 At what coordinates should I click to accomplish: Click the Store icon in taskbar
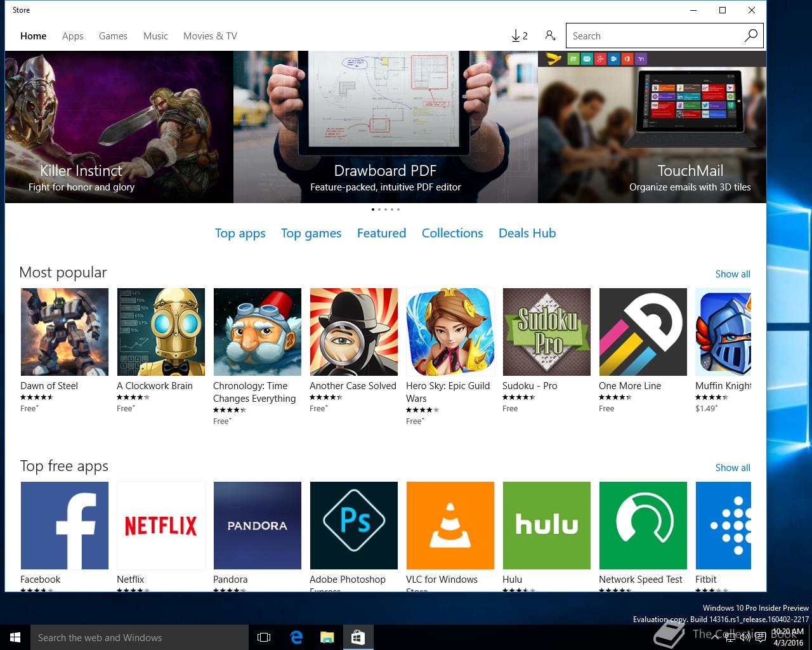pos(358,637)
